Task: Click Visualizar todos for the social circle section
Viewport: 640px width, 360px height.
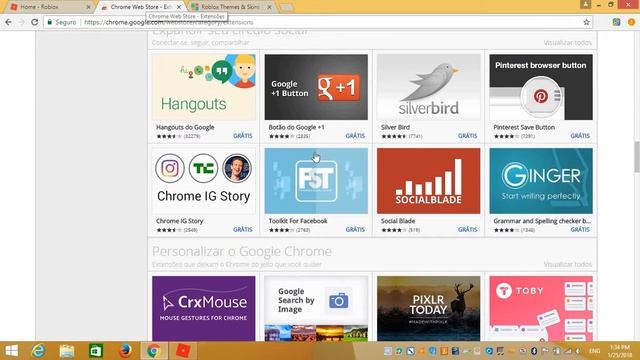Action: click(x=567, y=43)
